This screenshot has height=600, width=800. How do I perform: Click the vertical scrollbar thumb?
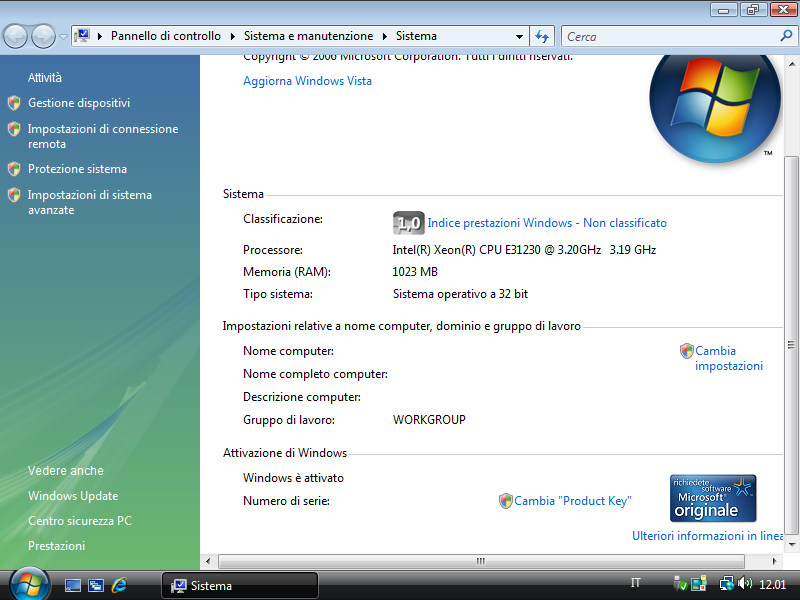(x=791, y=345)
